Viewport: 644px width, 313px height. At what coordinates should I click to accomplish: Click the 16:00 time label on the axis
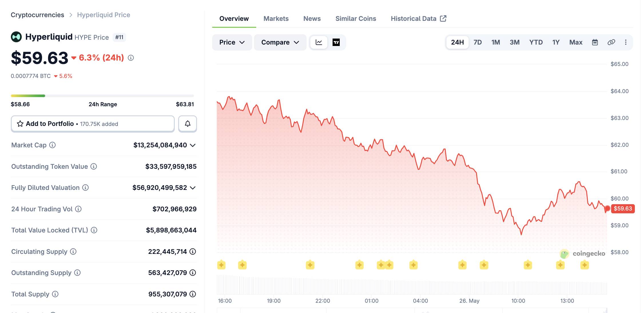[x=225, y=301]
